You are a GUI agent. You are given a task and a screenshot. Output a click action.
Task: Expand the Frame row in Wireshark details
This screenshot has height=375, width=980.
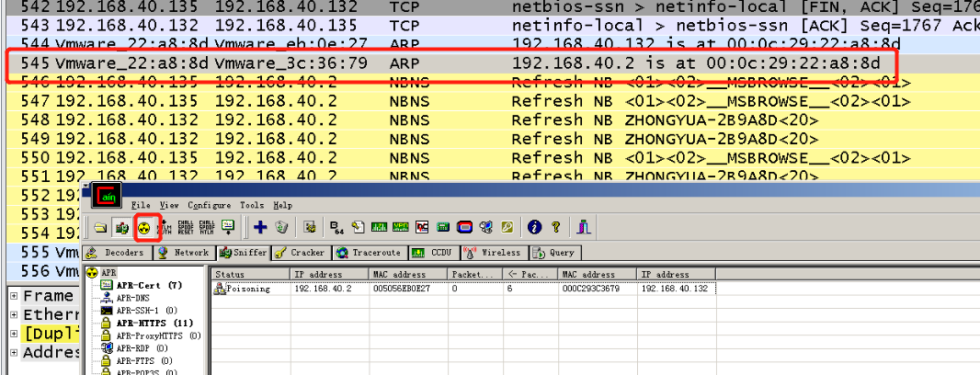pos(14,296)
